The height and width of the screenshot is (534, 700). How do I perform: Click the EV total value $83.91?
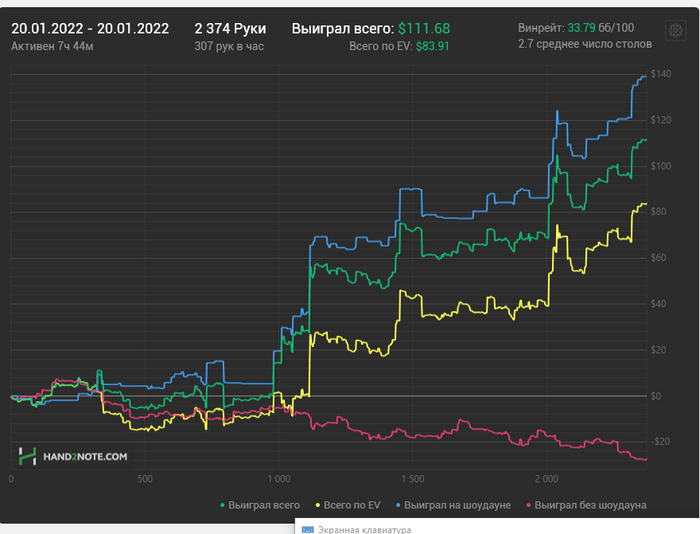[432, 46]
